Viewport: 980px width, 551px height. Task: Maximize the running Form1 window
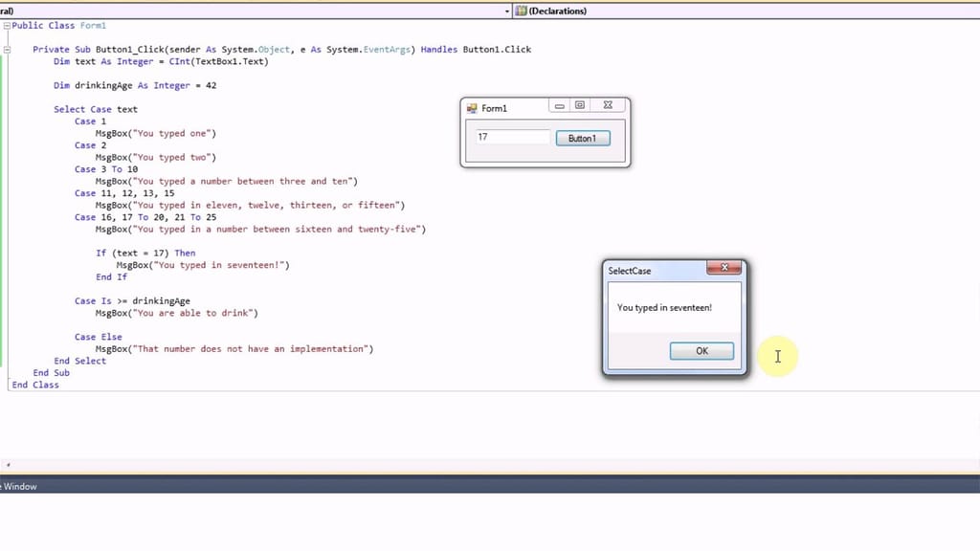click(583, 105)
